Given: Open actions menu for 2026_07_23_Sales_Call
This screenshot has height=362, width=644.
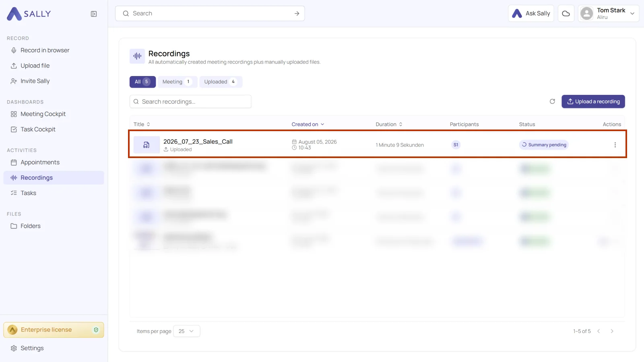Looking at the screenshot, I should [615, 145].
